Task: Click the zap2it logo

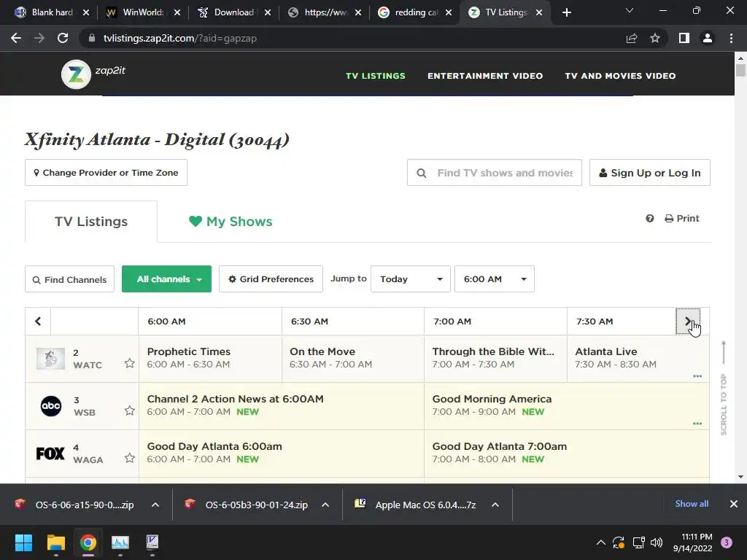Action: (x=93, y=74)
